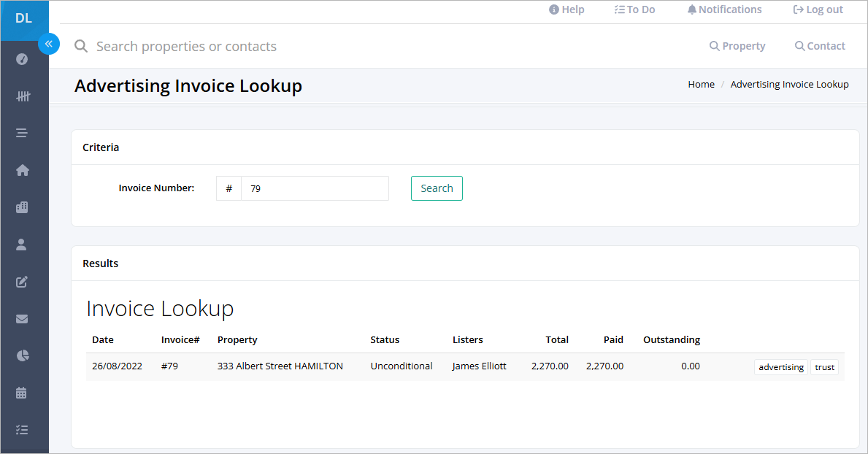868x454 pixels.
Task: Click the # prefix in invoice field
Action: (x=228, y=188)
